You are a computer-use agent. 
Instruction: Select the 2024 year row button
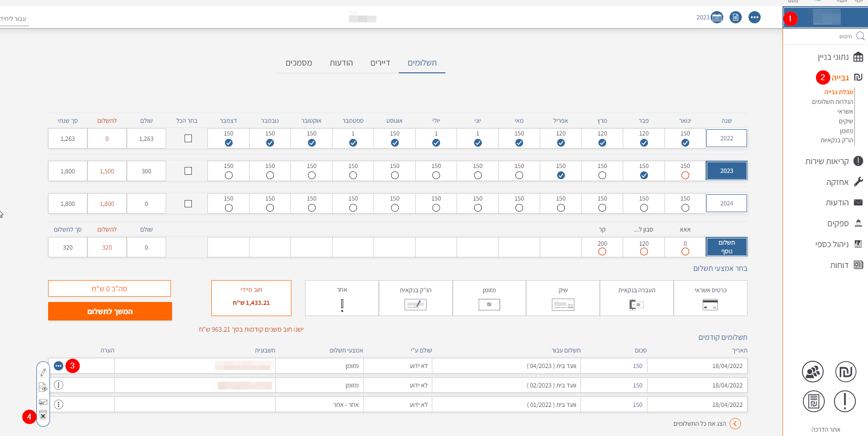(726, 203)
